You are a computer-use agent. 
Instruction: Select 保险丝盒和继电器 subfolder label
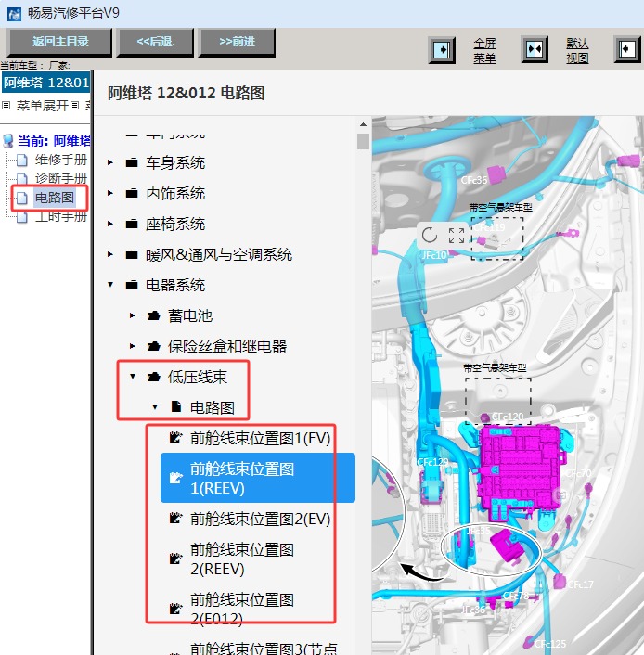pos(227,346)
